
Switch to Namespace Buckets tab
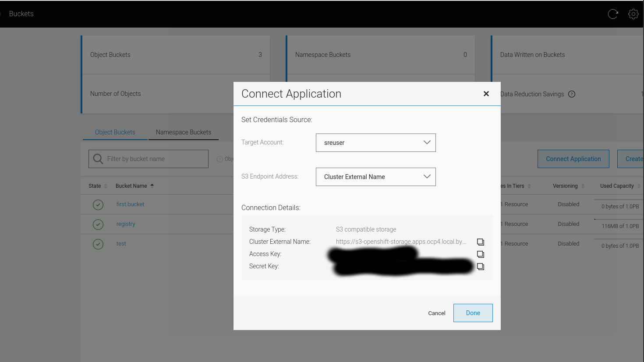pos(183,132)
